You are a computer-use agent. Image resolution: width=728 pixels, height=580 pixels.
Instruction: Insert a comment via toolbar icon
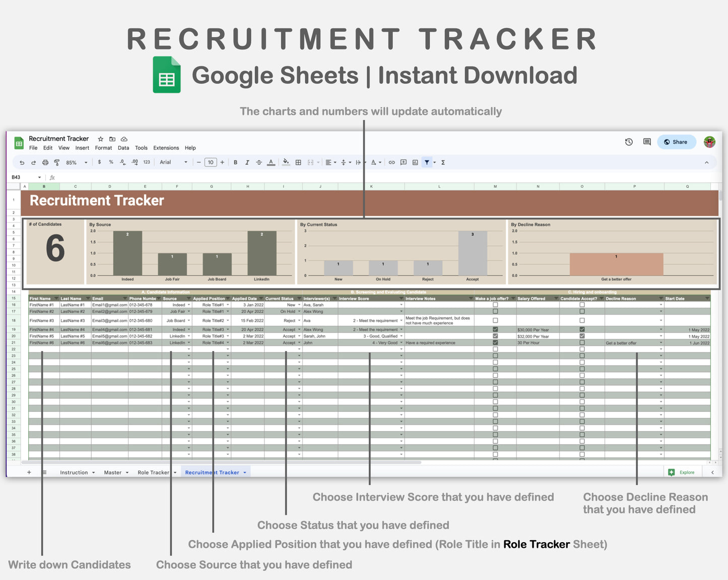(x=403, y=162)
